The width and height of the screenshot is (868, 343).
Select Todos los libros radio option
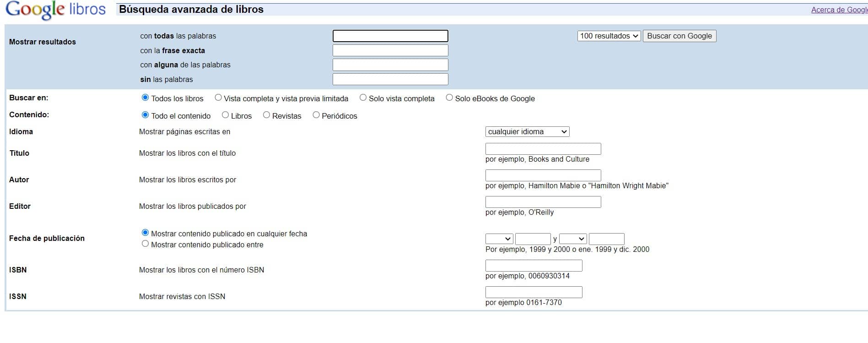coord(146,98)
